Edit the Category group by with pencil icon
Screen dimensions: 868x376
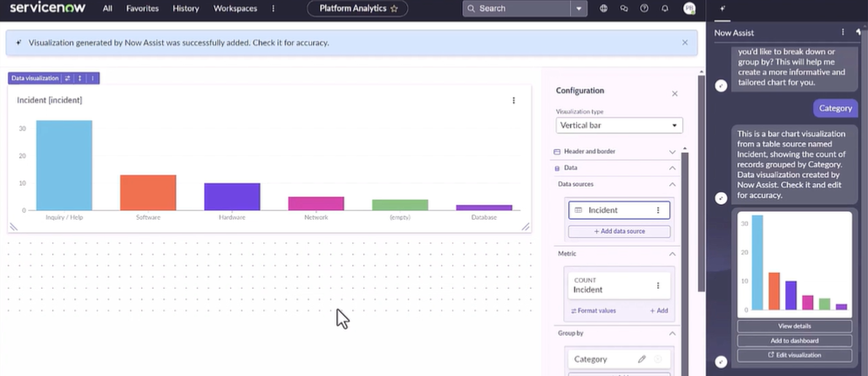641,359
